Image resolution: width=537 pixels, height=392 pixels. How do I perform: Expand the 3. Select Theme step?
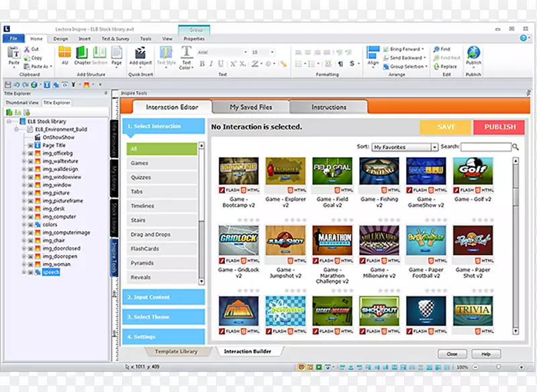(x=164, y=317)
